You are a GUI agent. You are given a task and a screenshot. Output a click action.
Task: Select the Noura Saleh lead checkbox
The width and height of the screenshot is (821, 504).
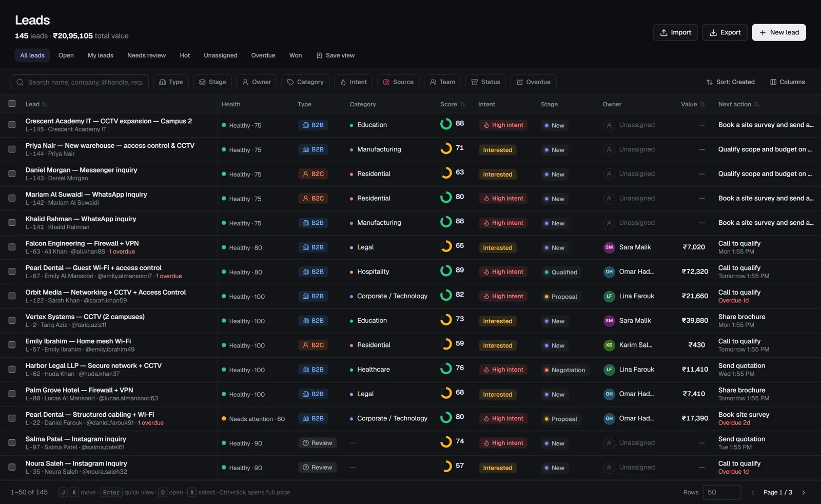pos(12,467)
